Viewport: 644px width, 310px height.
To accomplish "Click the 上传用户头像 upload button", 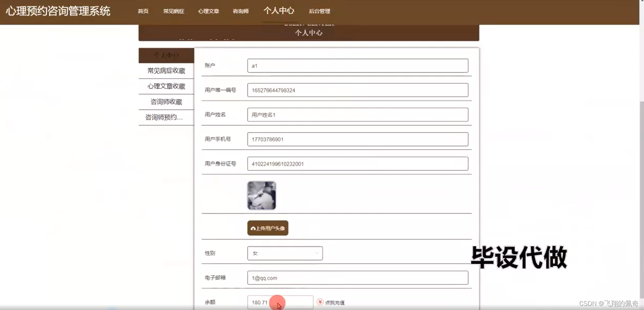I will coord(268,228).
